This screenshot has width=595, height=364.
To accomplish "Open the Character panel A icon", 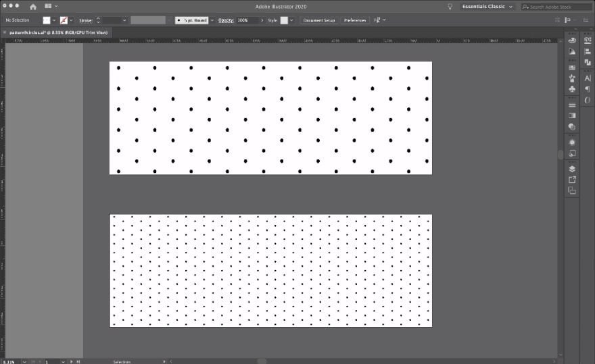I will point(588,78).
